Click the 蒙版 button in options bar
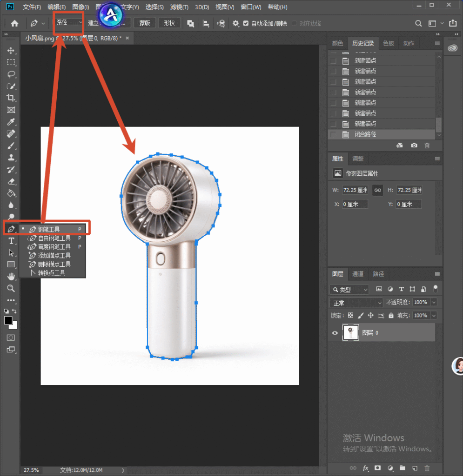Viewport: 463px width, 476px height. tap(145, 23)
